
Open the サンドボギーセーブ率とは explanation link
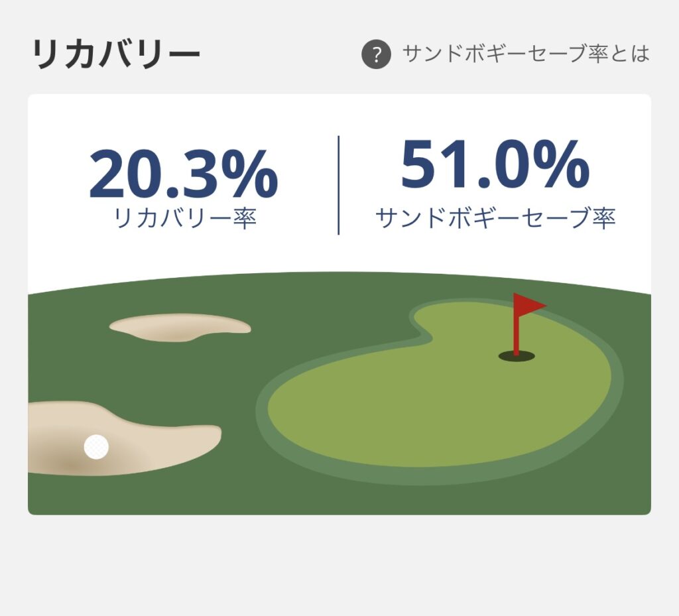point(525,54)
